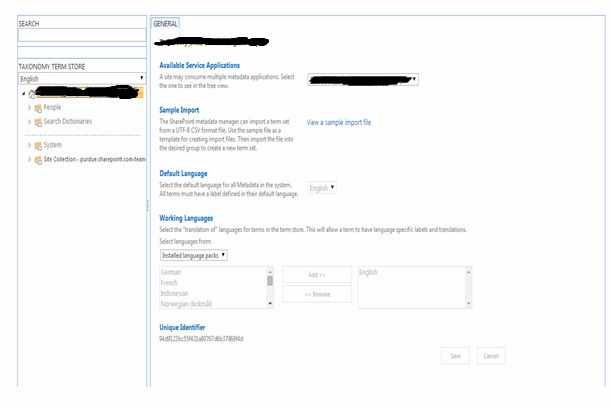This screenshot has height=408, width=611.
Task: Open the Installed language packs dropdown
Action: click(x=194, y=255)
